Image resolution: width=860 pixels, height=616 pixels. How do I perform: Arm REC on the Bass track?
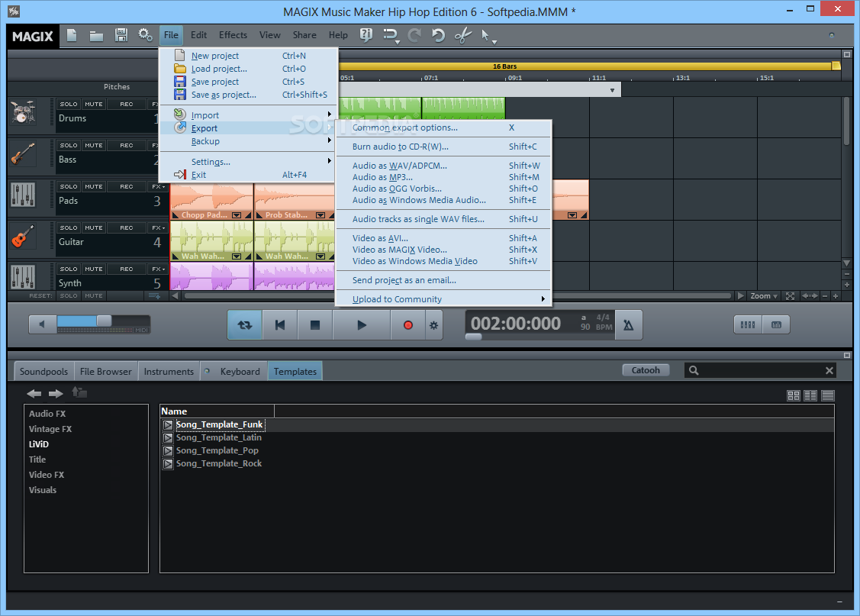(127, 145)
